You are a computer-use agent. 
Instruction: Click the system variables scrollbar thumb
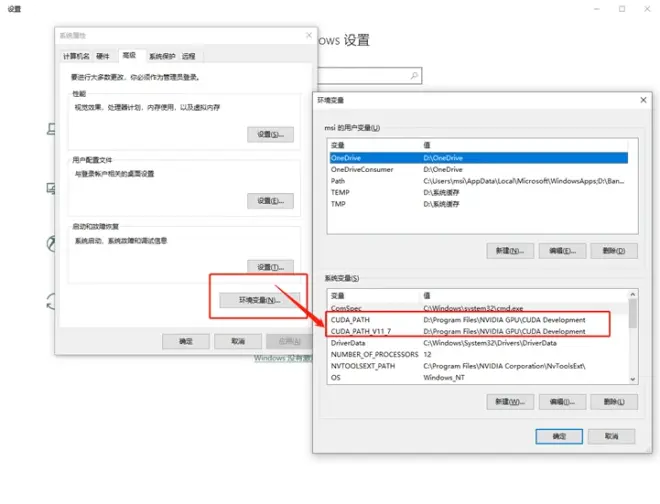click(633, 313)
